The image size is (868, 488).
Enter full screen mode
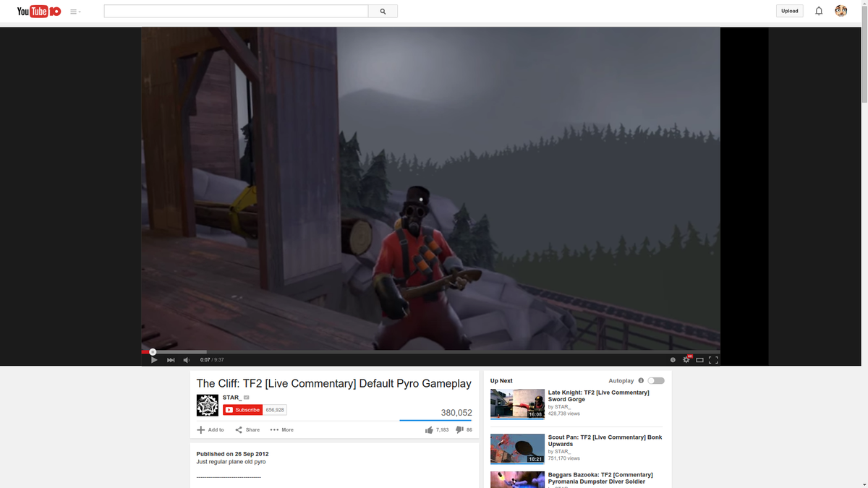[x=713, y=360]
